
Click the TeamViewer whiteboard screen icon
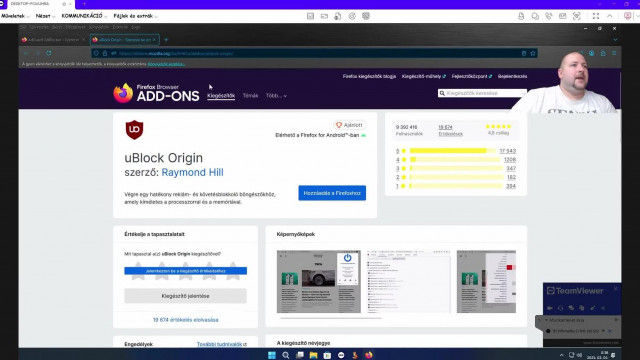562,16
